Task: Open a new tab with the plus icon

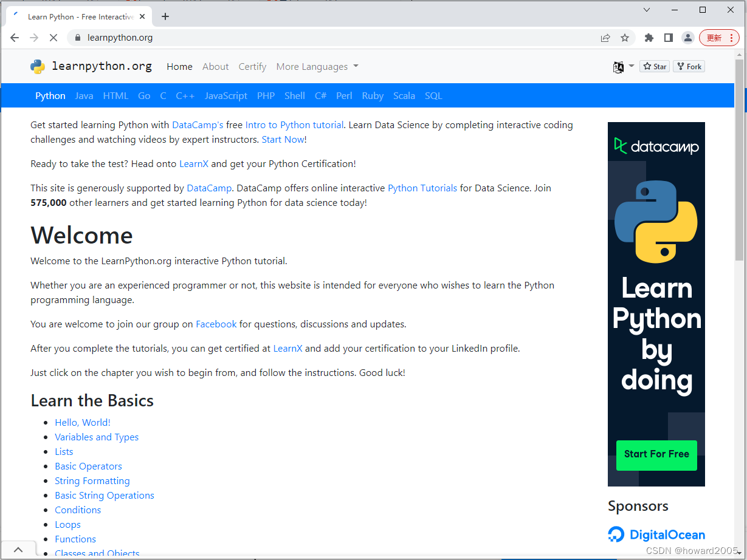Action: coord(165,16)
